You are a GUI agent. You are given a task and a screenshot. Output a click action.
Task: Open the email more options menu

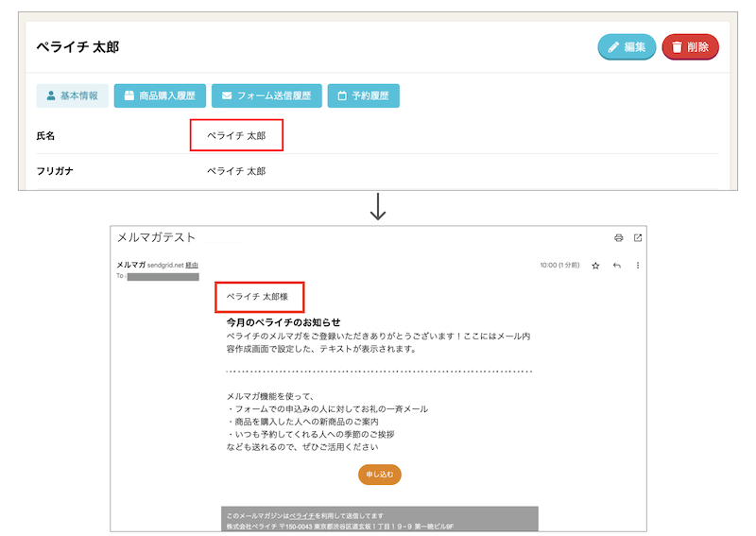[x=638, y=266]
